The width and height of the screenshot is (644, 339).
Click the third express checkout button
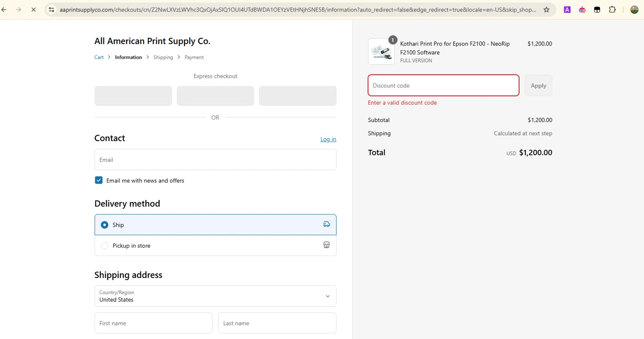tap(298, 96)
